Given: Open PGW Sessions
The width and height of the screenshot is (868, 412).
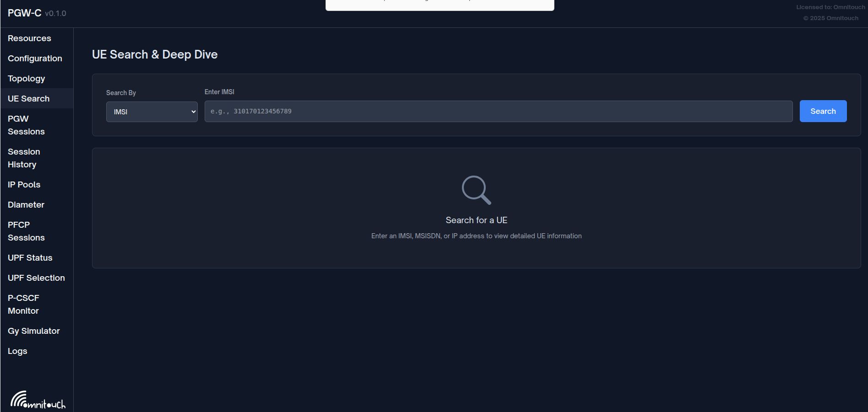Looking at the screenshot, I should [26, 125].
